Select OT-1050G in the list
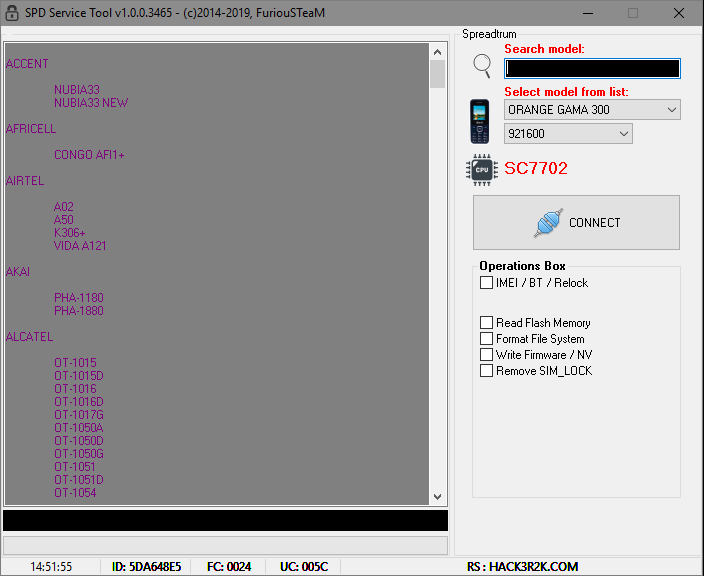Screen dimensions: 704x576 click(79, 454)
